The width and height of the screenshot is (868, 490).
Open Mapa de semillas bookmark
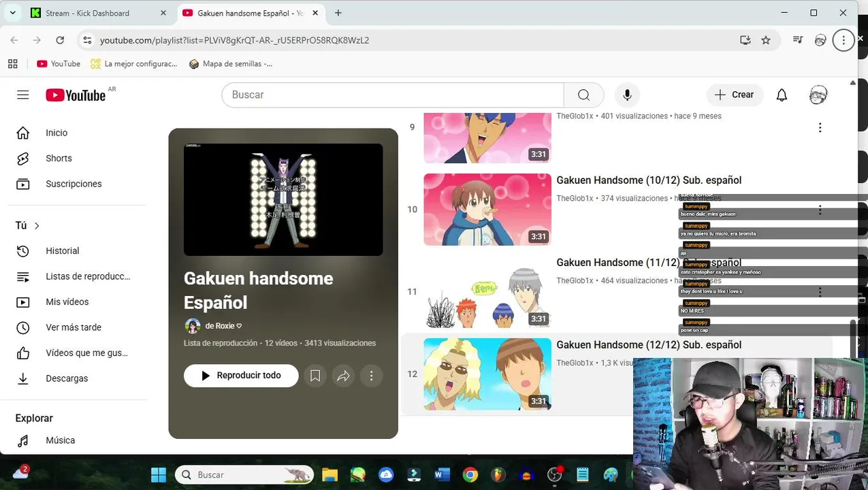231,64
